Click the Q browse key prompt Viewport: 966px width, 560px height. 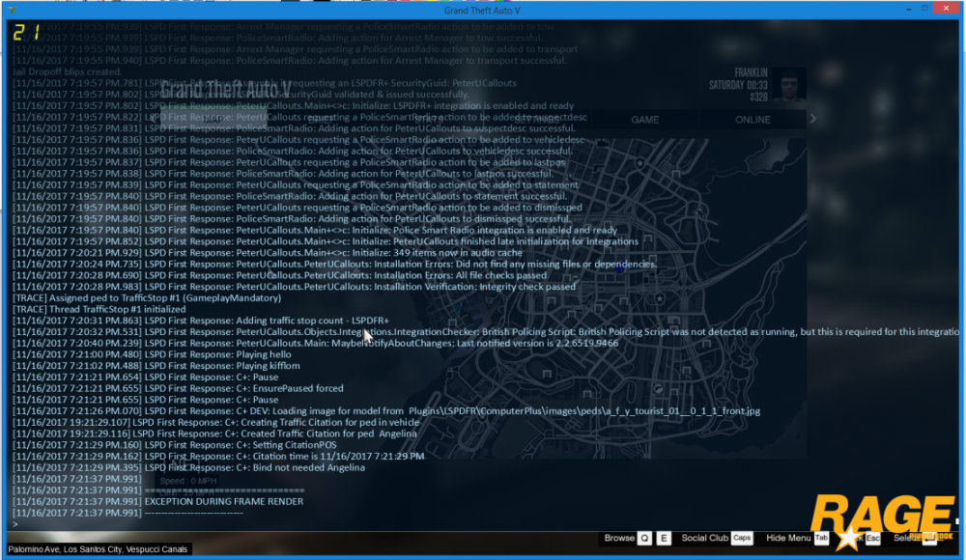coord(644,538)
